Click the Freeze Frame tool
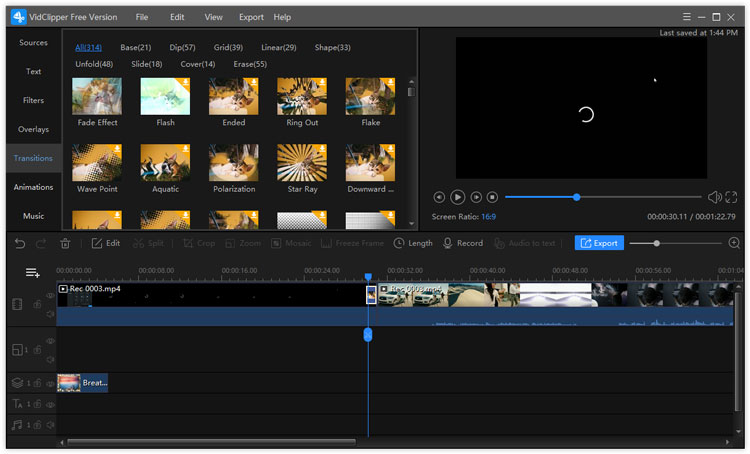Screen dimensions: 750x454 click(x=352, y=244)
